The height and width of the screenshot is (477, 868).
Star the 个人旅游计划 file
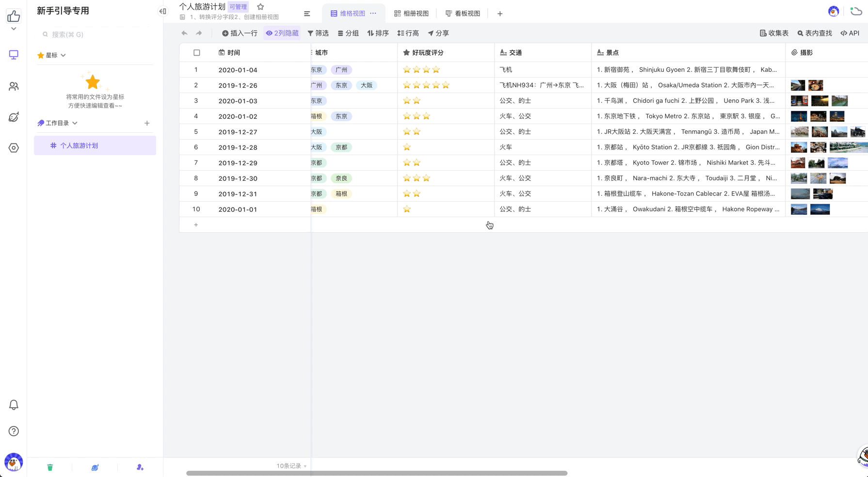pos(260,7)
